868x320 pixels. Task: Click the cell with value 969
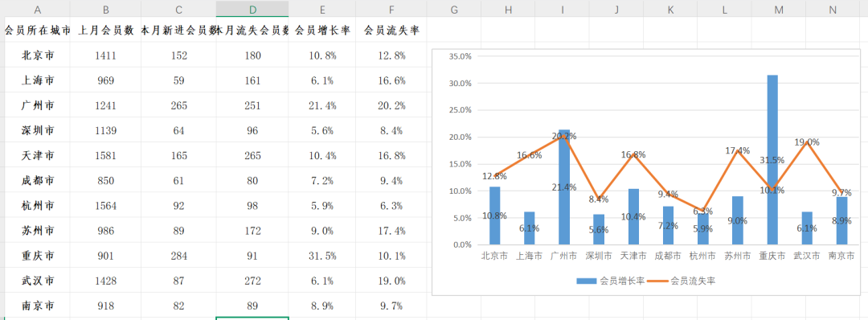pyautogui.click(x=106, y=80)
